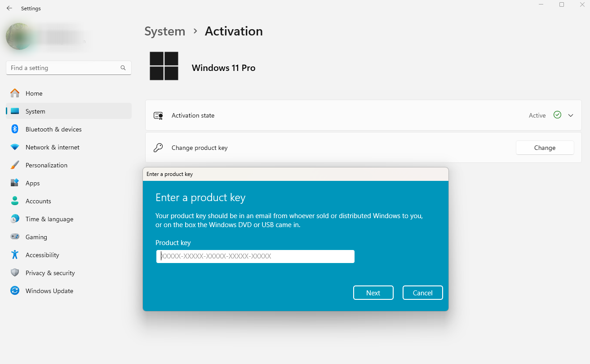Viewport: 590px width, 364px height.
Task: Open Personalization settings label
Action: (x=46, y=165)
